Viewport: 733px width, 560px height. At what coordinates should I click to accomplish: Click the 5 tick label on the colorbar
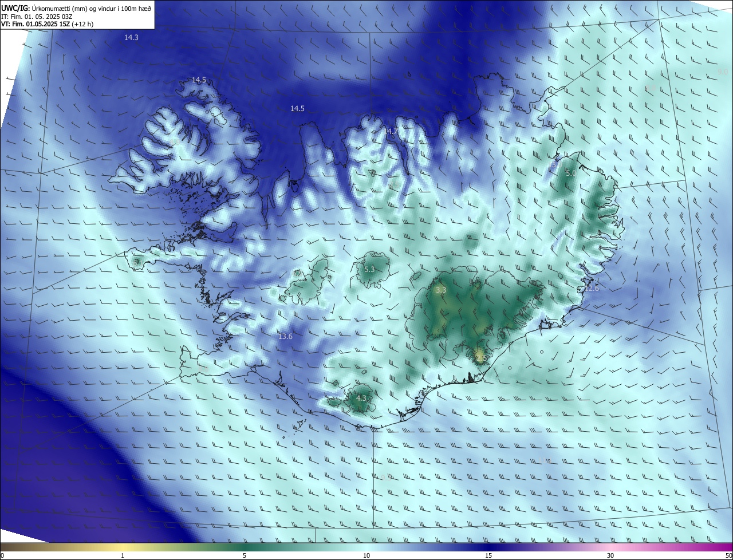pyautogui.click(x=245, y=555)
